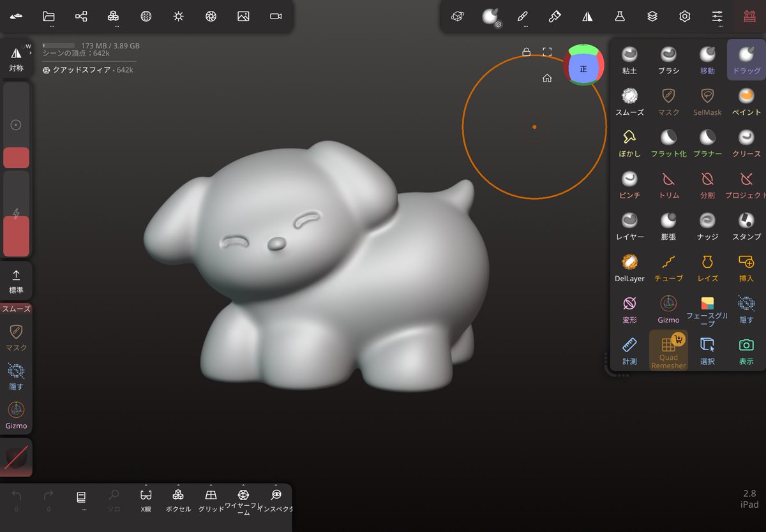
Task: Open the files folder menu
Action: 49,17
